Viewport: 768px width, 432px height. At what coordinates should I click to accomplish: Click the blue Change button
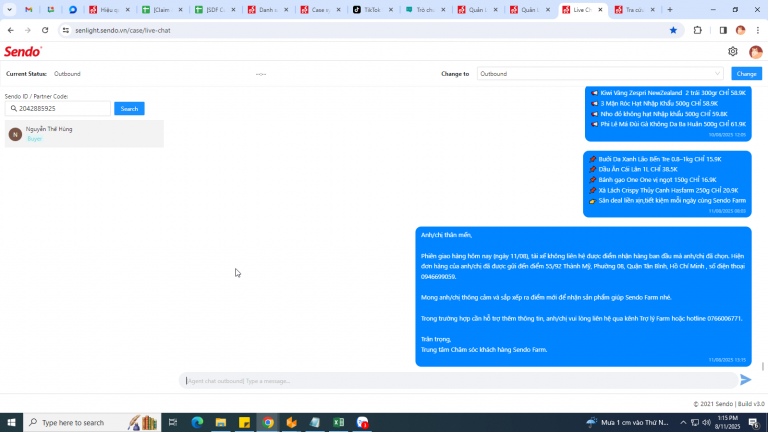pyautogui.click(x=746, y=73)
